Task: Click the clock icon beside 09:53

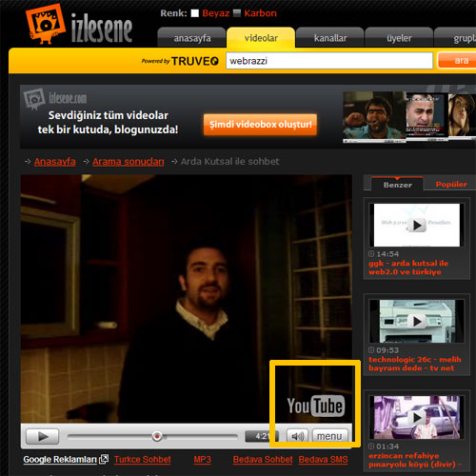Action: pyautogui.click(x=371, y=349)
